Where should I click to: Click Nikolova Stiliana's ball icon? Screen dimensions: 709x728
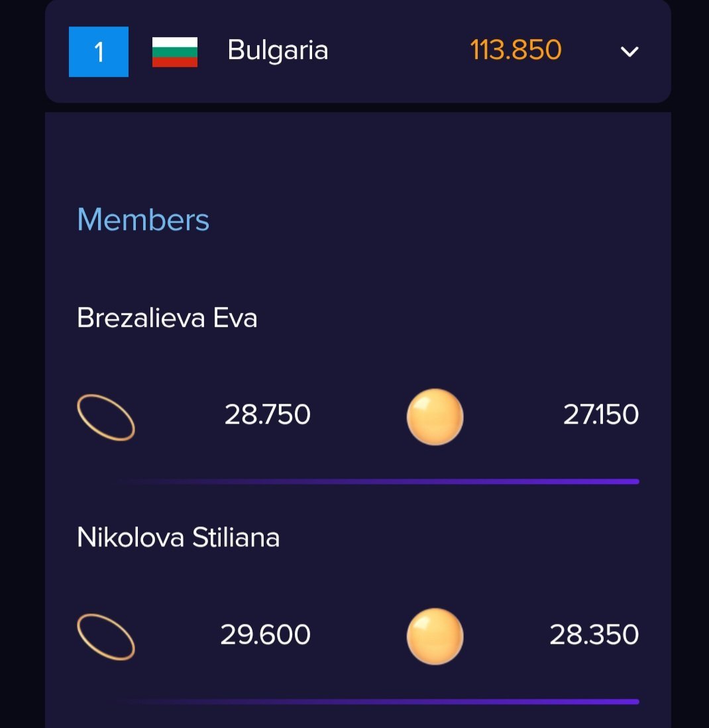pos(435,637)
